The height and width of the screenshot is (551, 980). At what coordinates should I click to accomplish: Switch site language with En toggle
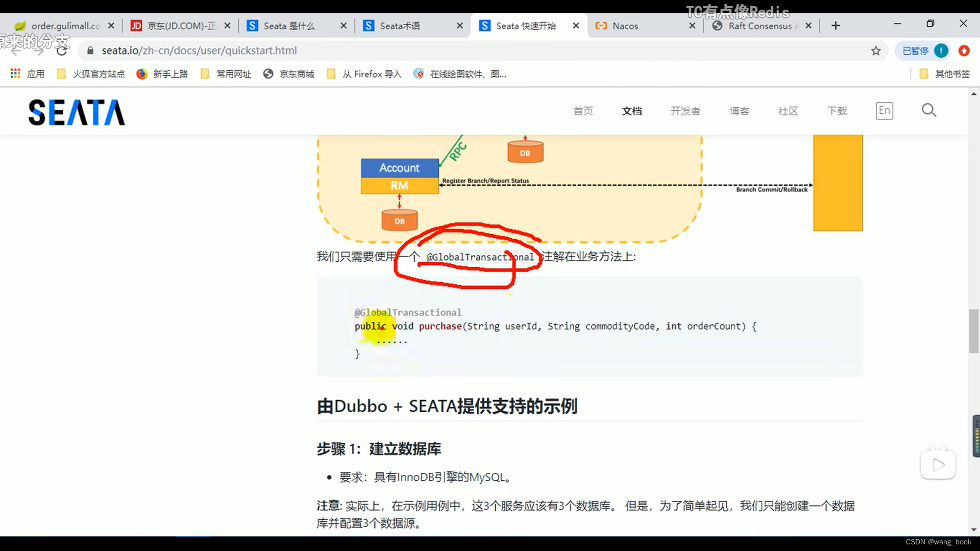[885, 111]
